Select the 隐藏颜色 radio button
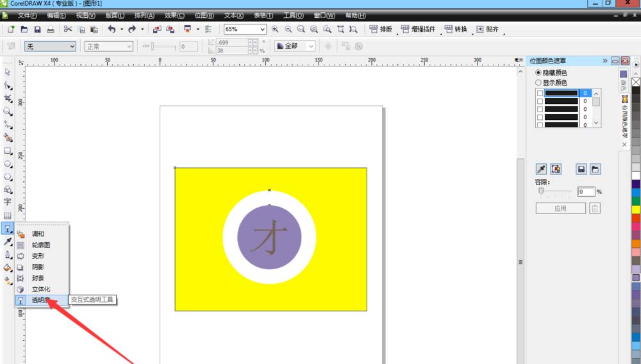This screenshot has height=364, width=641. click(x=538, y=73)
